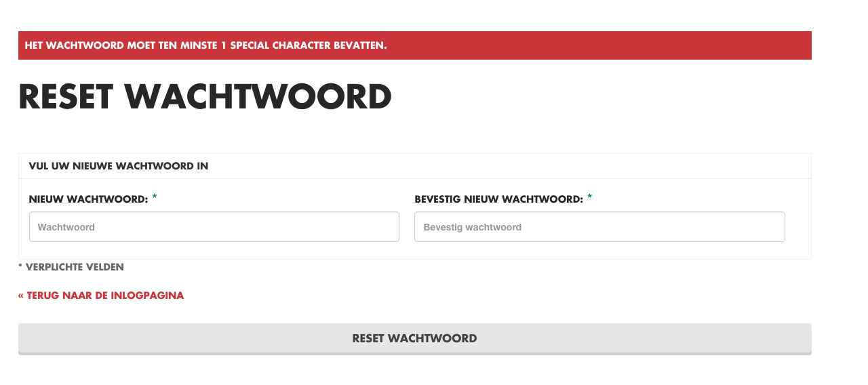Click the Verplichte velden footnote text
This screenshot has height=385, width=868.
point(75,267)
